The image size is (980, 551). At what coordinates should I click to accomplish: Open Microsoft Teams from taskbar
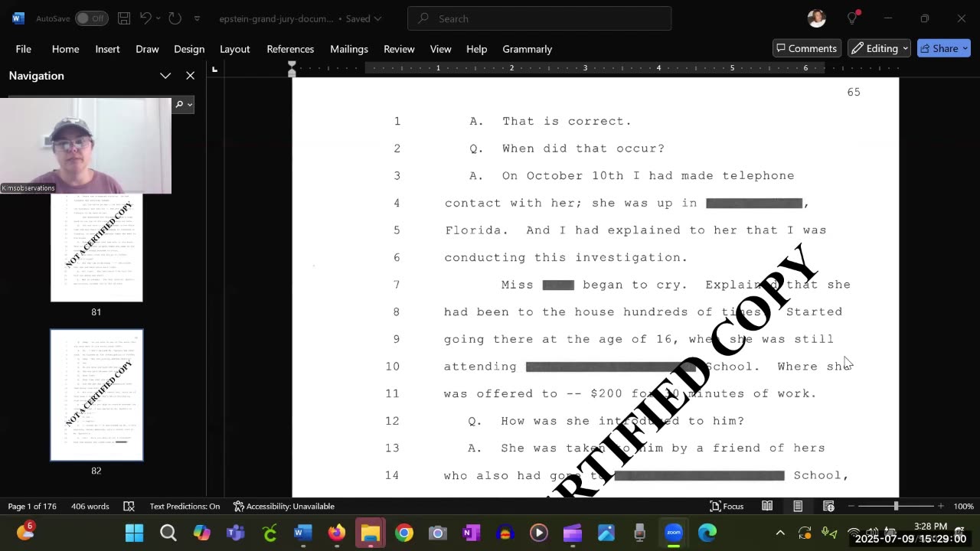tap(235, 533)
